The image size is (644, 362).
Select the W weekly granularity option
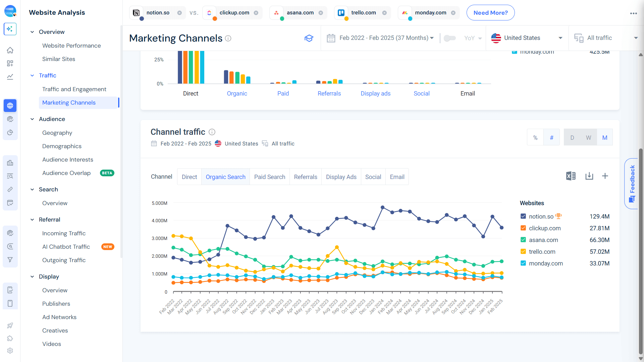(x=588, y=137)
